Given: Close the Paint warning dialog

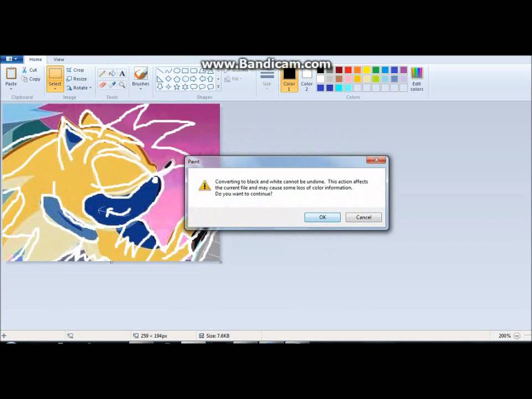Looking at the screenshot, I should pos(376,160).
